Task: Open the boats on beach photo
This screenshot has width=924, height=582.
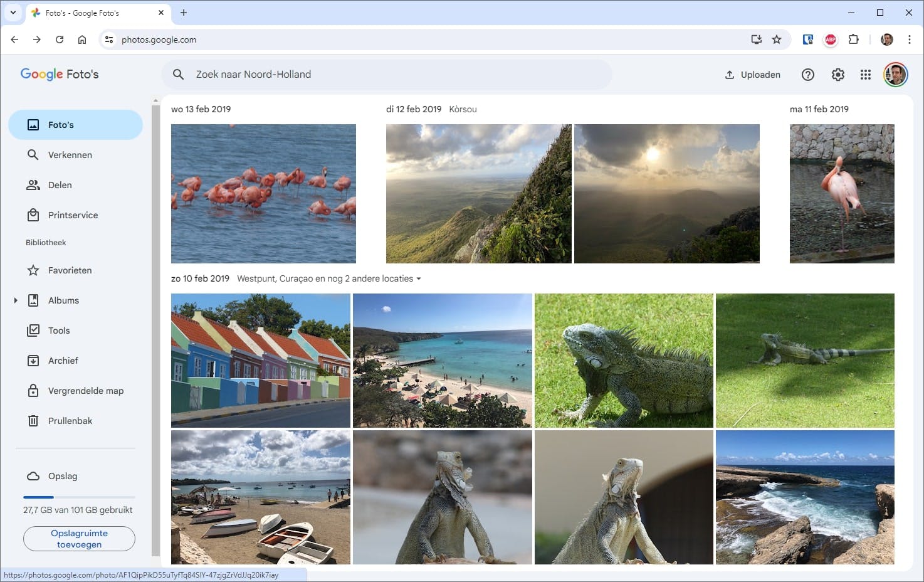Action: (261, 497)
